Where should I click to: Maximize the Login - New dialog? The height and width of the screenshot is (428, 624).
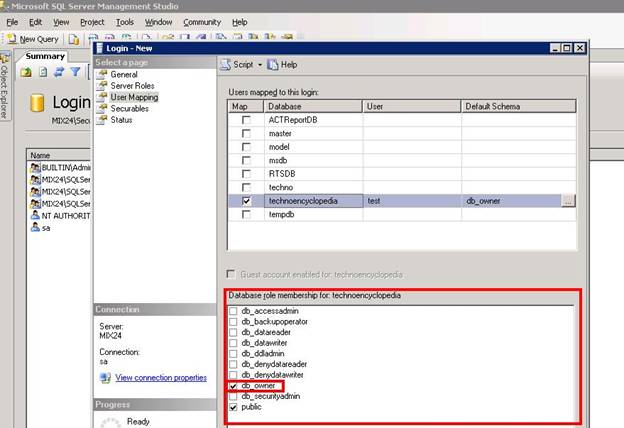click(x=567, y=48)
